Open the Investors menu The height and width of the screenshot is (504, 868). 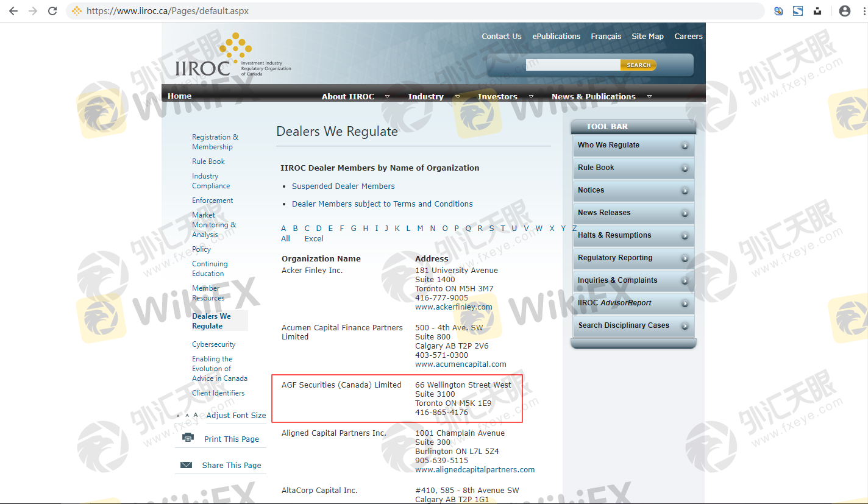(x=497, y=96)
